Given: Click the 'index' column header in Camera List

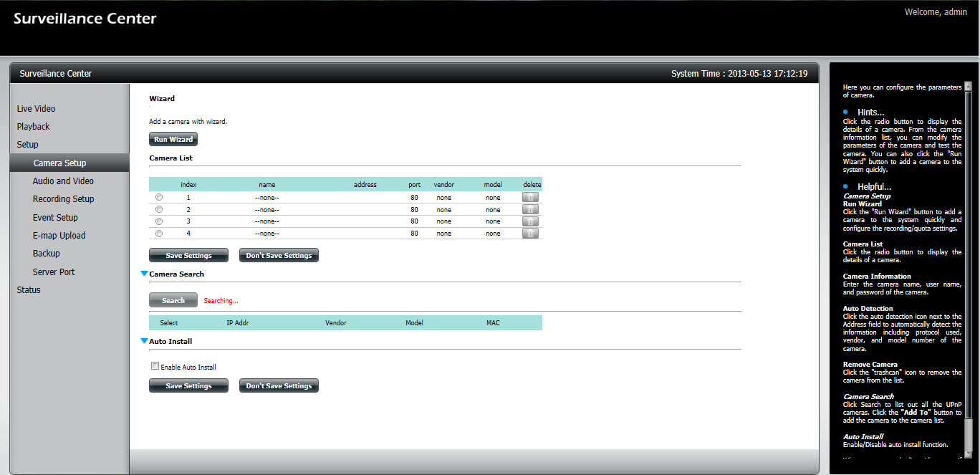Looking at the screenshot, I should [x=188, y=185].
